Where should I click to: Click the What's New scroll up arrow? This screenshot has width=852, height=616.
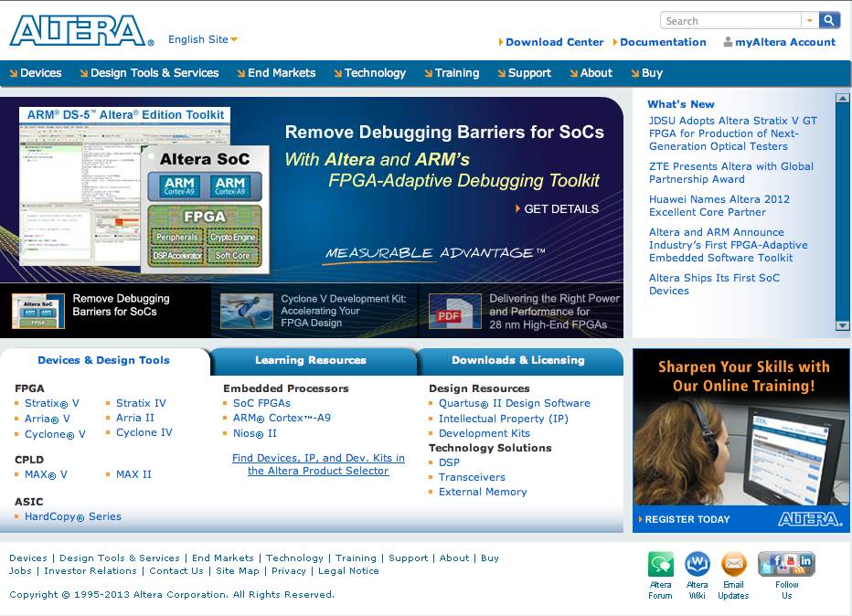(x=842, y=99)
